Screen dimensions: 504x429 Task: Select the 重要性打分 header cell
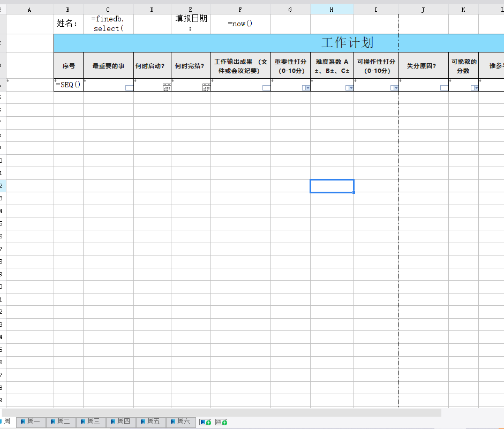290,65
